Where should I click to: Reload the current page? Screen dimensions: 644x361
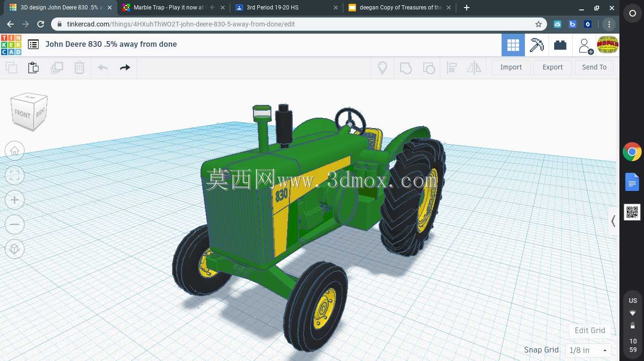[x=41, y=24]
